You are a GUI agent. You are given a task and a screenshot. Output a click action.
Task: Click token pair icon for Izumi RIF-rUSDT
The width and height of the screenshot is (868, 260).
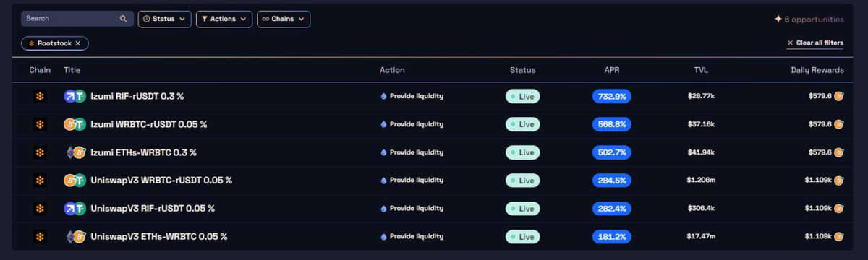point(75,96)
